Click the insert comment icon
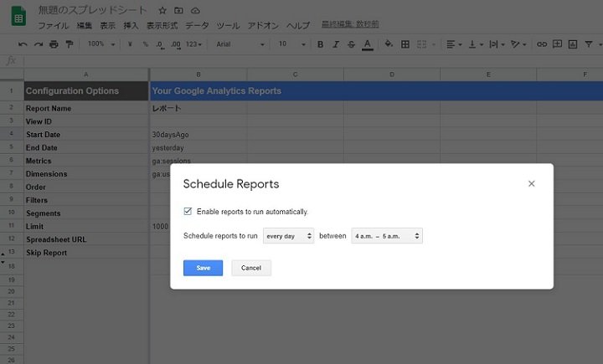Image resolution: width=603 pixels, height=364 pixels. [x=557, y=44]
